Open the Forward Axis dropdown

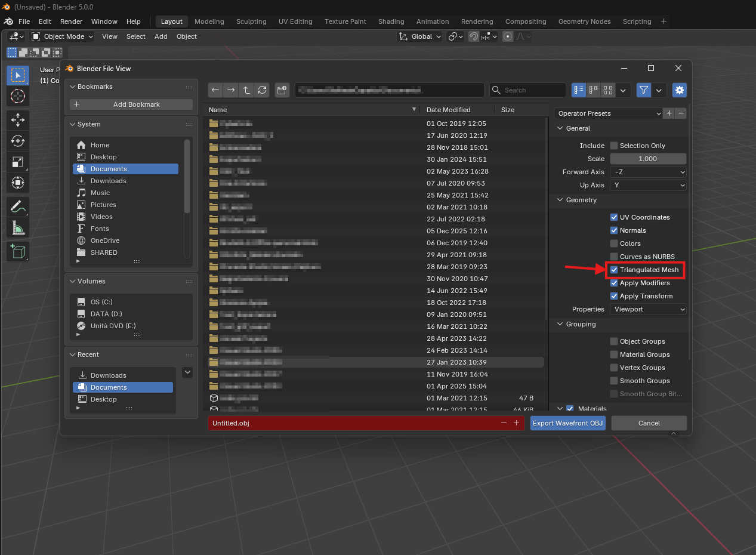coord(648,172)
